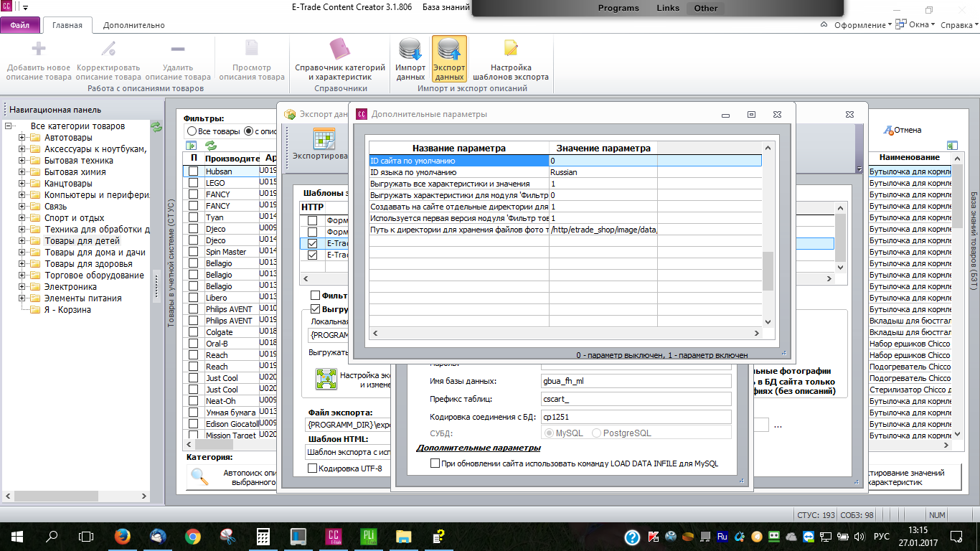
Task: Open the Windows Start menu
Action: click(17, 537)
